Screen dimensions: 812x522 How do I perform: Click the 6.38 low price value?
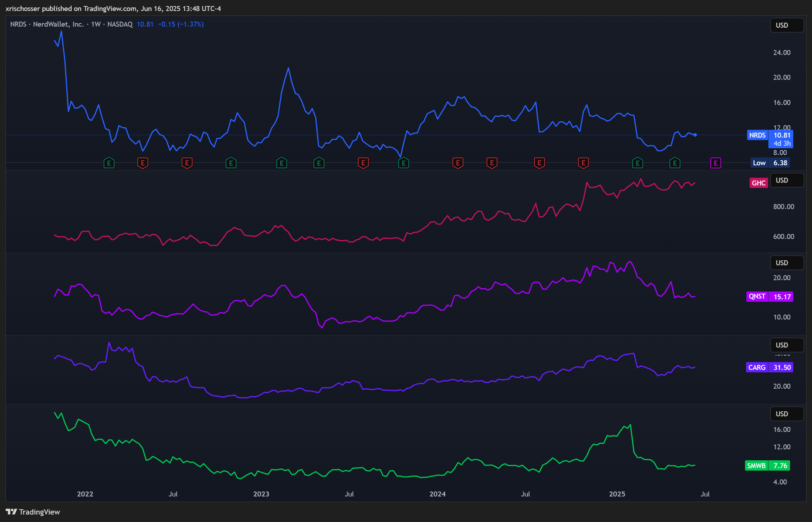(780, 163)
